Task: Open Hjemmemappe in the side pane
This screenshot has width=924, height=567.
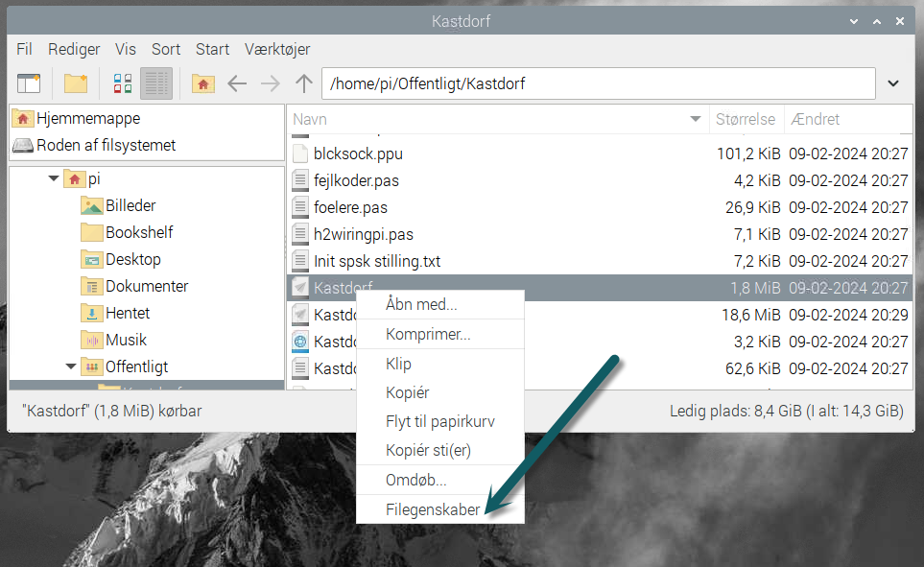Action: pos(88,119)
